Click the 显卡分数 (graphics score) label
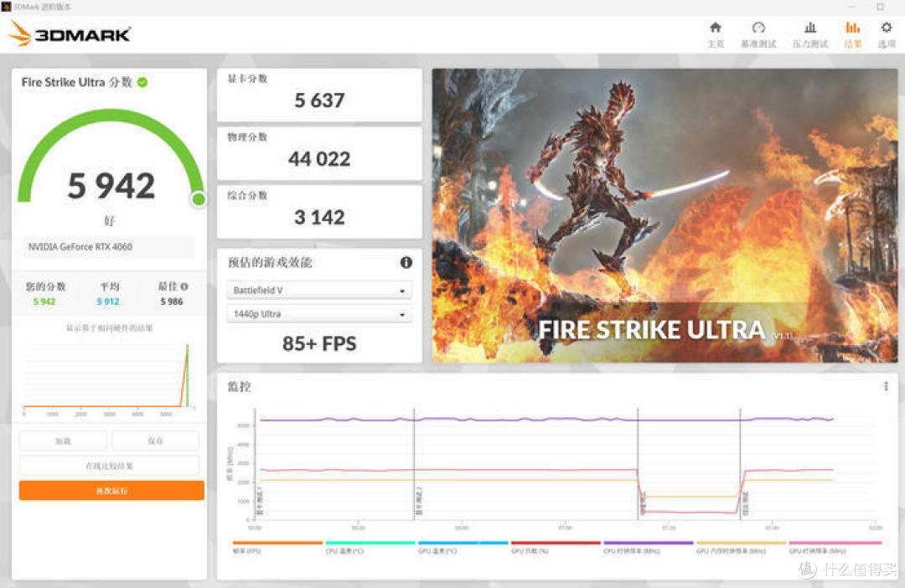 [247, 79]
